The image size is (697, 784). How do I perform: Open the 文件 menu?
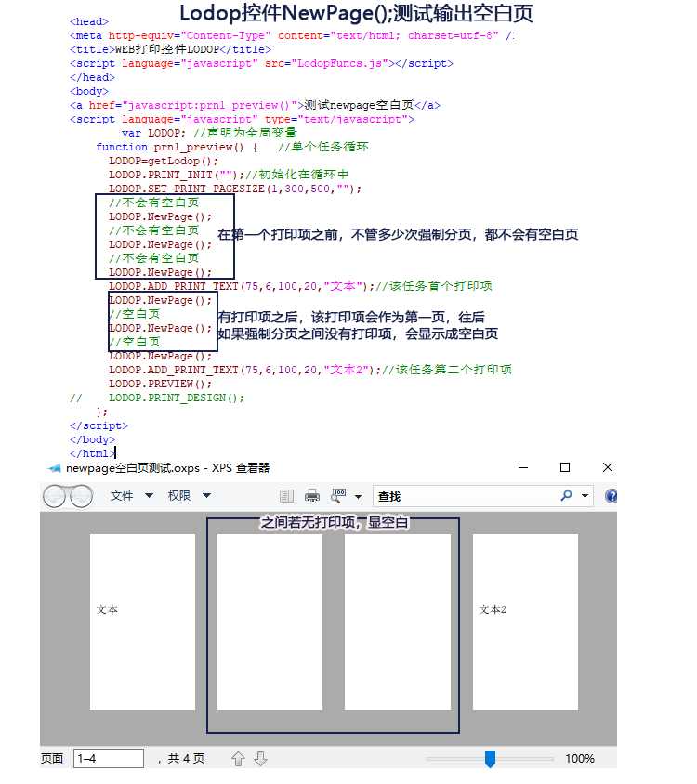[x=132, y=496]
